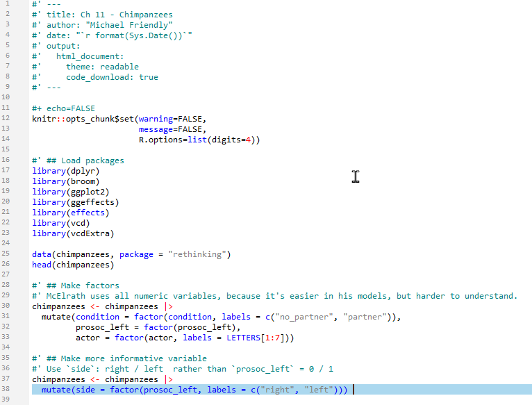
Task: Click the knitr::opts_chunk$set line
Action: point(119,119)
